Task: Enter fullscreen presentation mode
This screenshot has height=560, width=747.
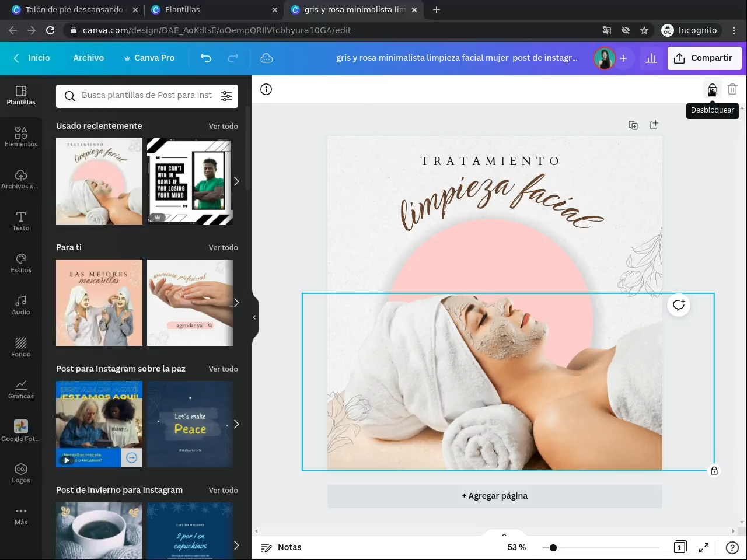Action: point(704,547)
